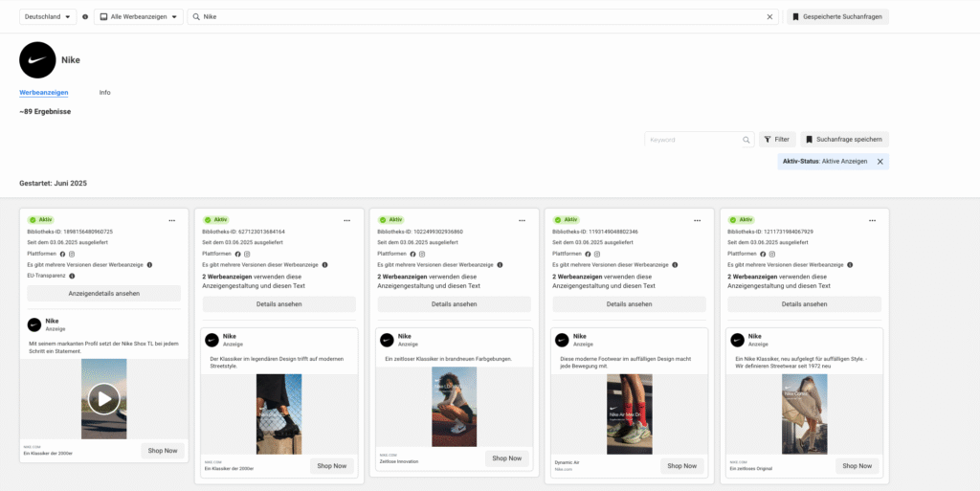Click EU-Transparenz info icon in first ad
The width and height of the screenshot is (980, 491).
tap(72, 276)
